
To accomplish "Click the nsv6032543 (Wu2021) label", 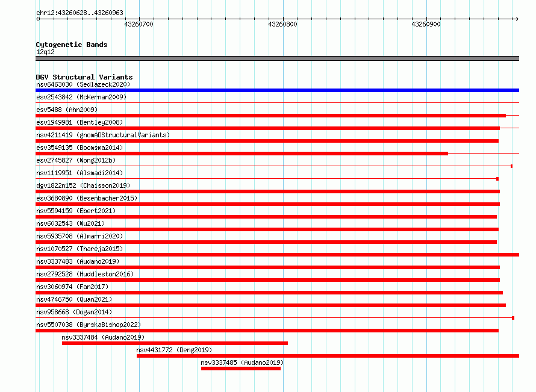I will (x=70, y=223).
